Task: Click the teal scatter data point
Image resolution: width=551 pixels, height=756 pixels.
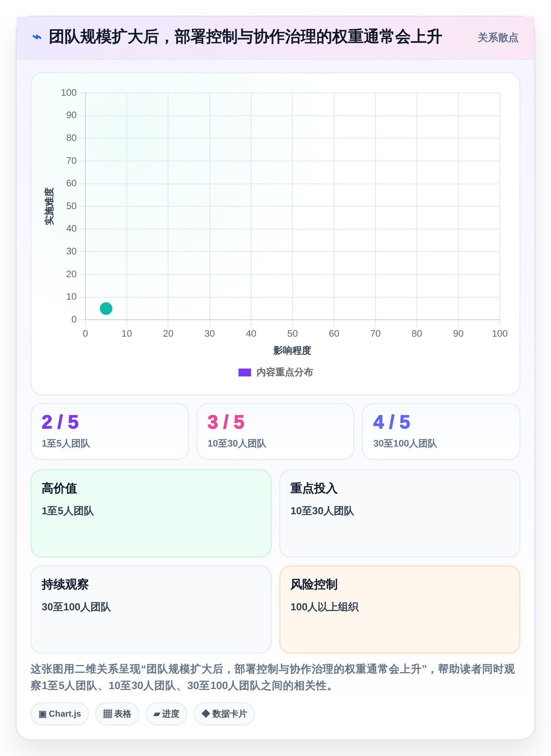Action: (106, 308)
